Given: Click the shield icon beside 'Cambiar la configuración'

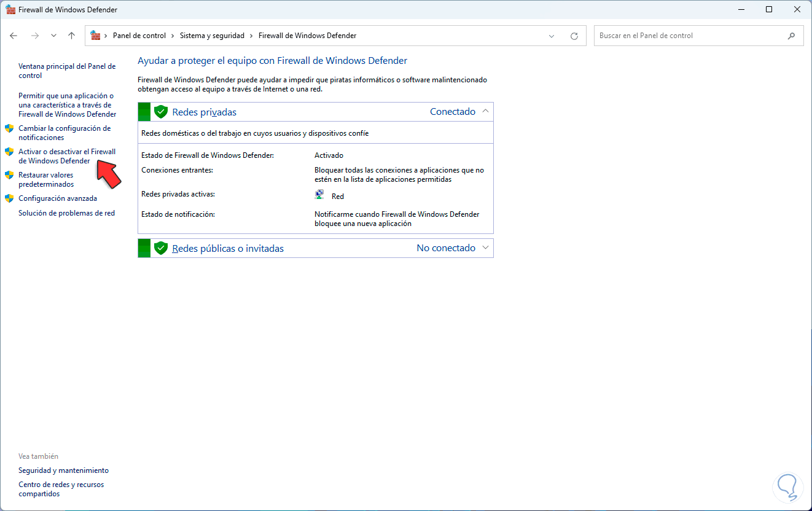Looking at the screenshot, I should 9,128.
